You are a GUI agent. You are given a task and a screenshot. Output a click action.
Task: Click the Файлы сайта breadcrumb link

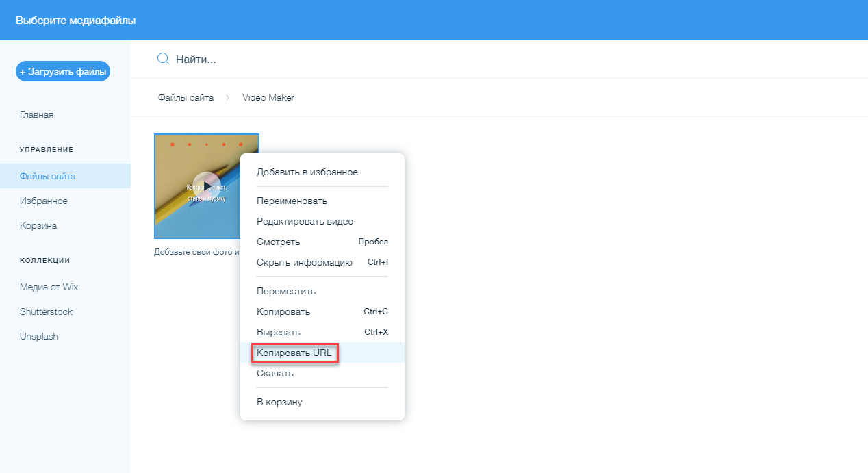point(186,98)
